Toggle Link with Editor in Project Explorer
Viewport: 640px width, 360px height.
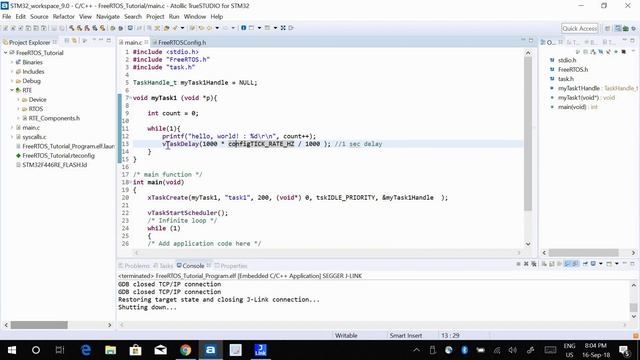(x=74, y=40)
